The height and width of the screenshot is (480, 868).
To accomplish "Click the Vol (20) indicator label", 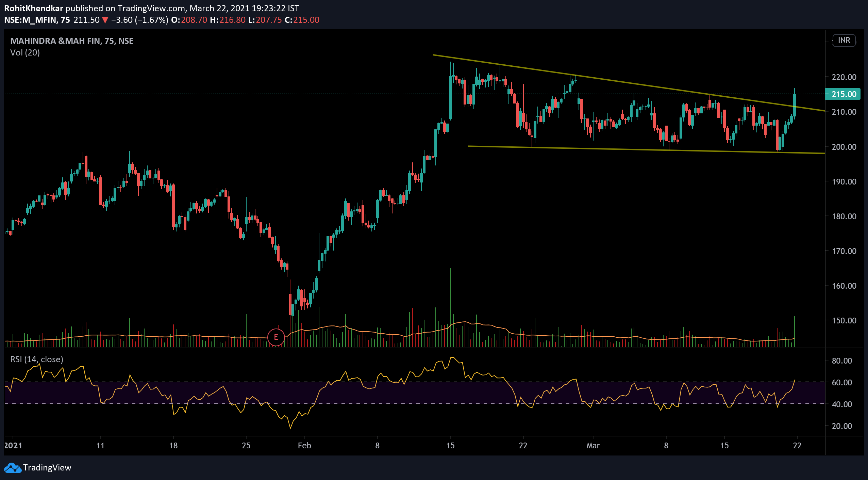I will tap(25, 53).
